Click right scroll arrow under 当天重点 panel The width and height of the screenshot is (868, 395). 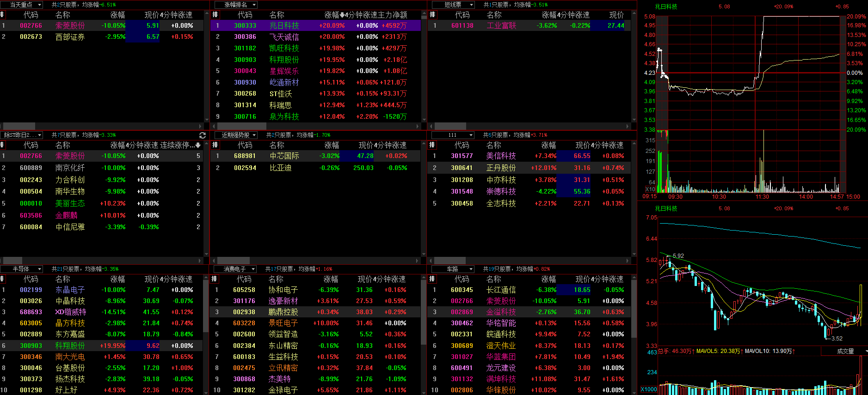200,126
